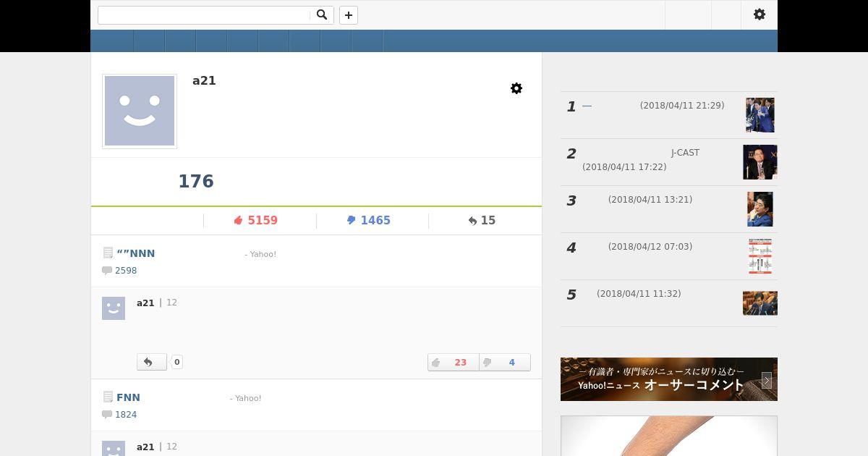Click the replies total 15

482,220
